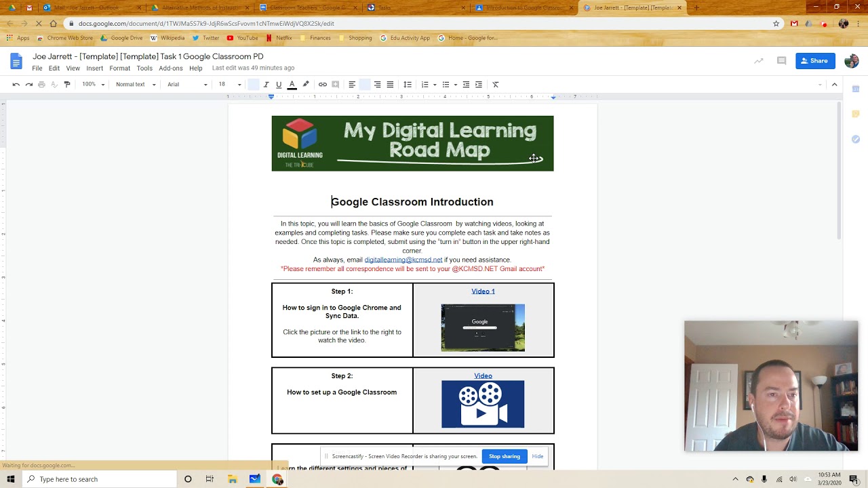This screenshot has width=868, height=488.
Task: Click Hide on the screen sharing bar
Action: click(538, 456)
